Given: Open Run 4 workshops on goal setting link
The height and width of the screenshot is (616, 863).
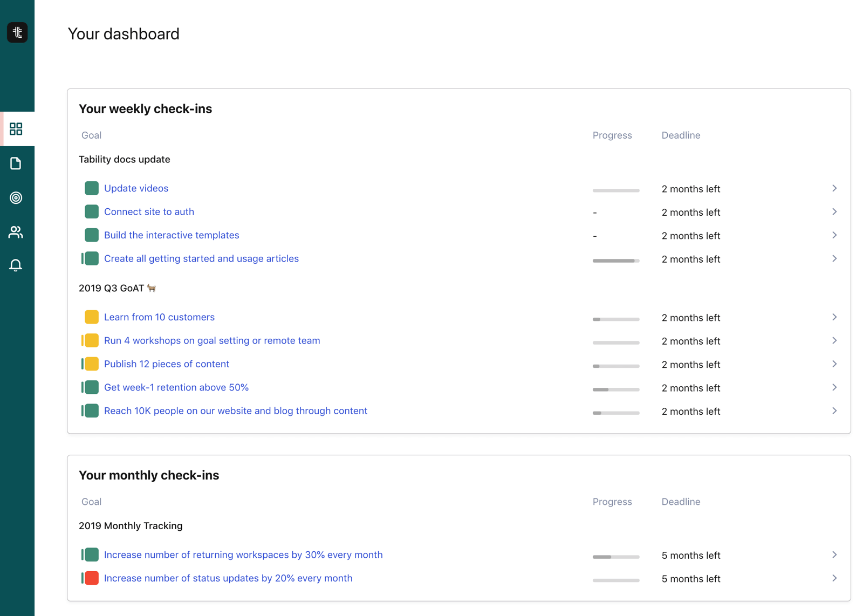Looking at the screenshot, I should pos(212,341).
